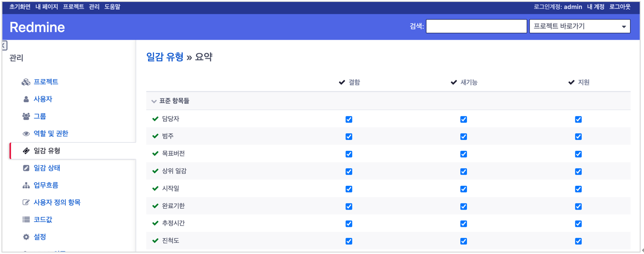Open 사용자 정의 항목 in sidebar
The image size is (644, 254).
click(x=57, y=202)
